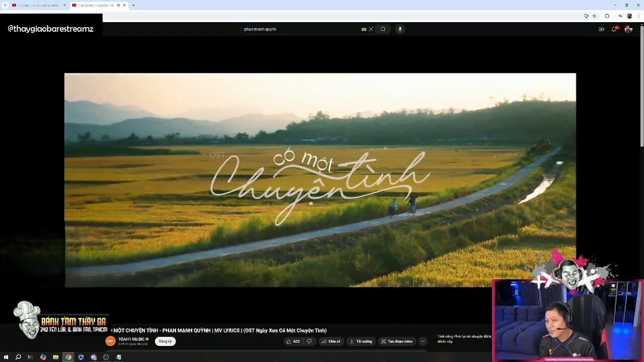Viewport: 644px width, 362px height.
Task: Open the YouTube Create video icon
Action: [601, 29]
